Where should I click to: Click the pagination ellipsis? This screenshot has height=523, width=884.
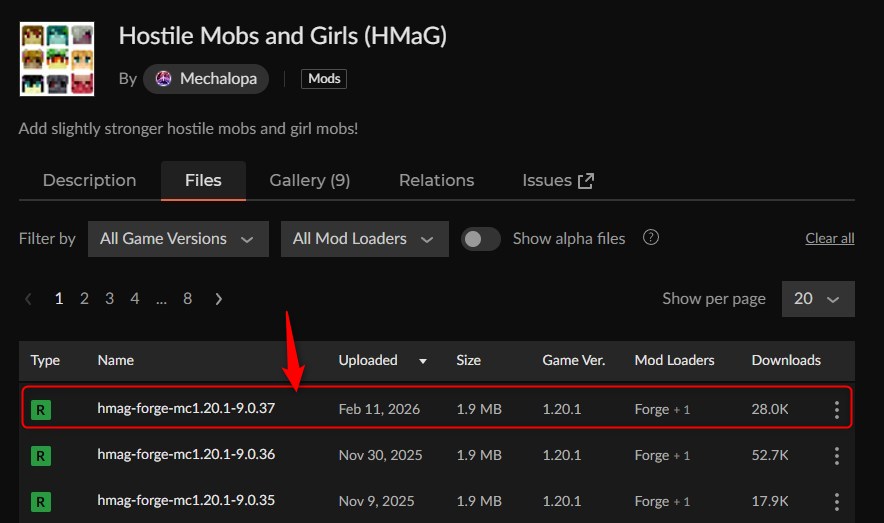(x=161, y=300)
